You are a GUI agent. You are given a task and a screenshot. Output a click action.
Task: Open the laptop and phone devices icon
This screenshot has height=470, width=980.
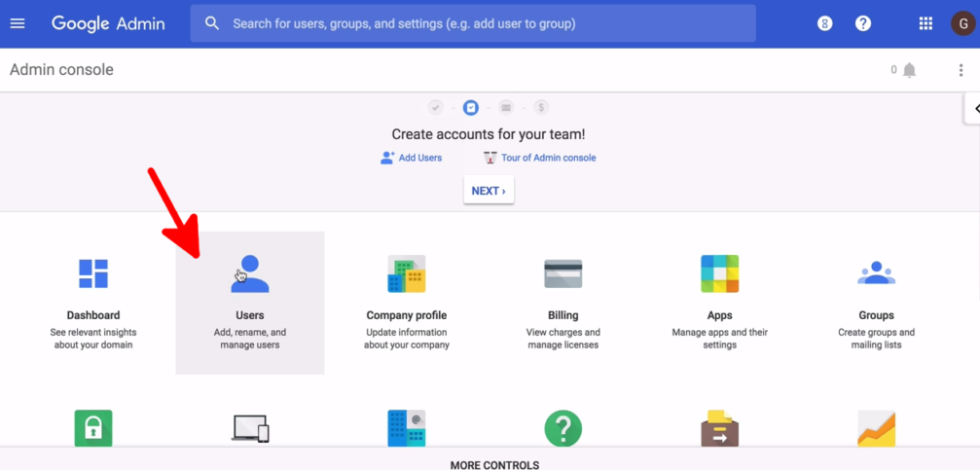tap(250, 429)
